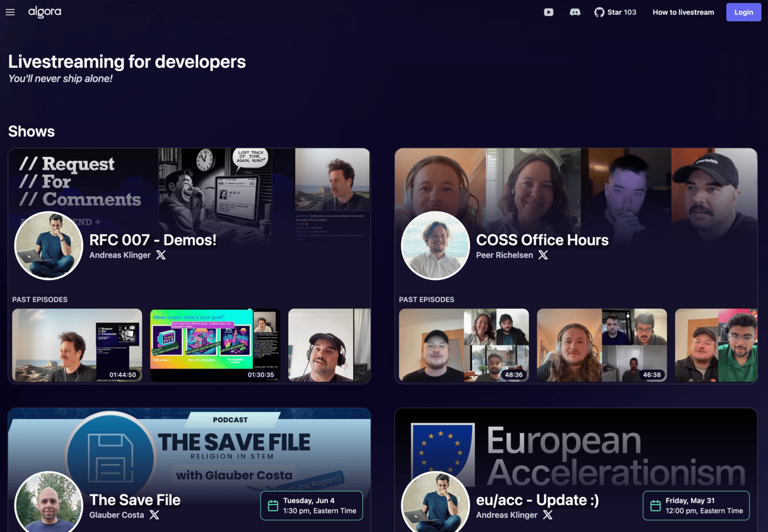Play the third RFC past episode thumbnail
The height and width of the screenshot is (532, 768).
[329, 345]
